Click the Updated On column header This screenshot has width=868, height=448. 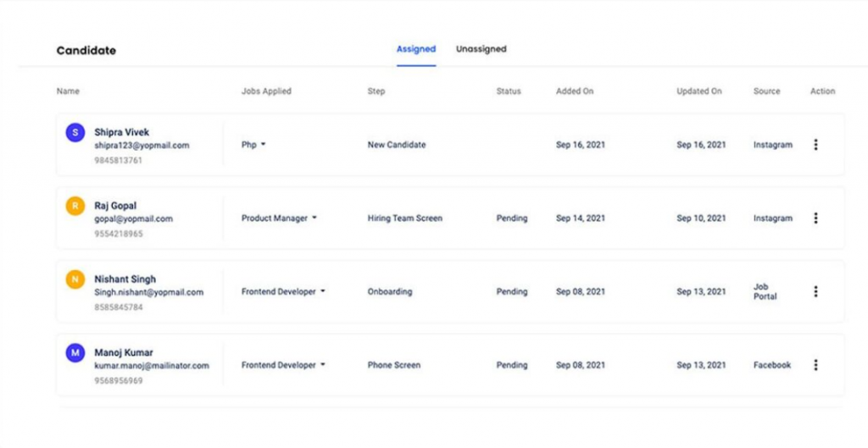699,91
